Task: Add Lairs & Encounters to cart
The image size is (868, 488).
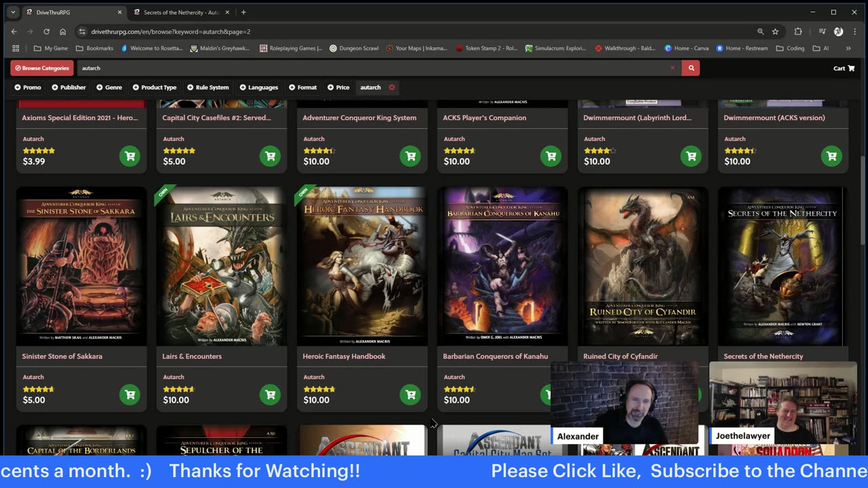Action: (270, 394)
